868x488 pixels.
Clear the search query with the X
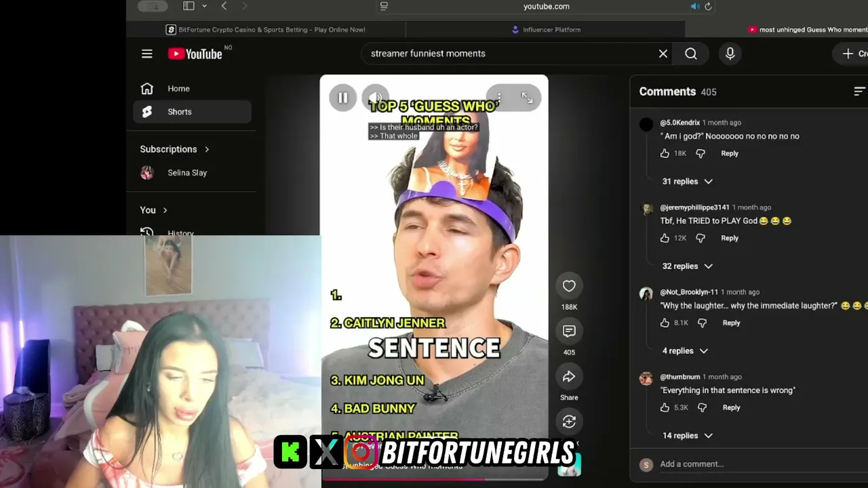pyautogui.click(x=663, y=54)
